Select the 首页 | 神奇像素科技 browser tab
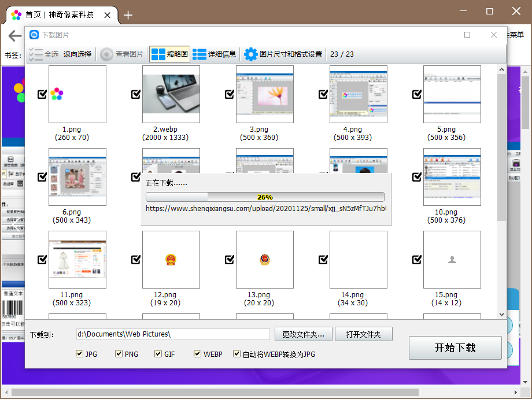The height and width of the screenshot is (399, 532). pyautogui.click(x=58, y=14)
